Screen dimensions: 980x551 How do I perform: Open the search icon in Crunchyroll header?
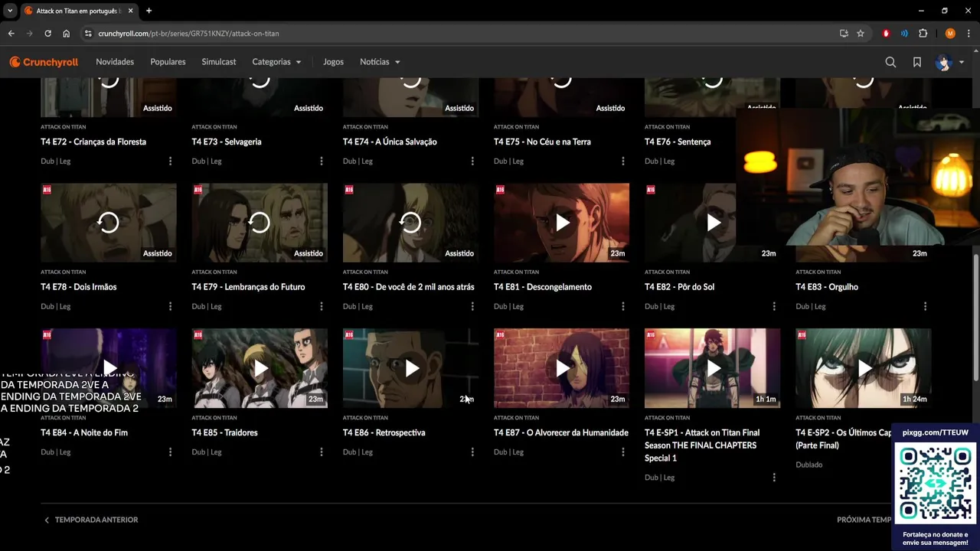coord(890,62)
